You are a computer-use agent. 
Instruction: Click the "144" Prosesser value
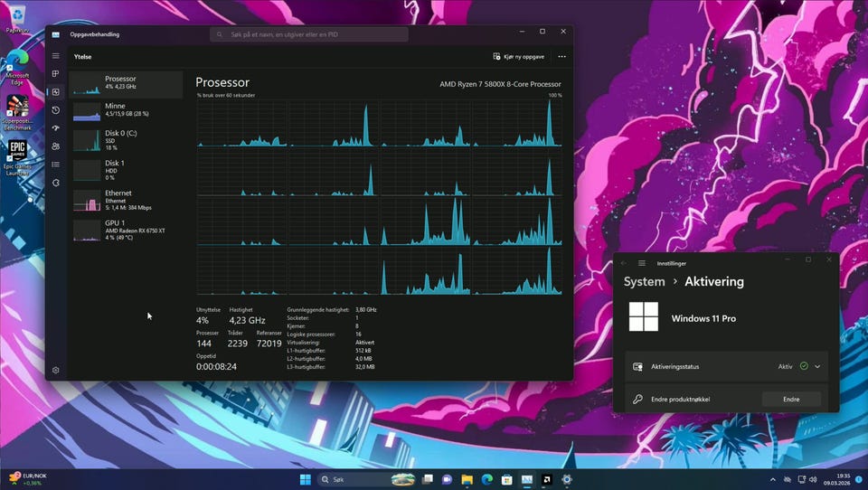tap(203, 344)
